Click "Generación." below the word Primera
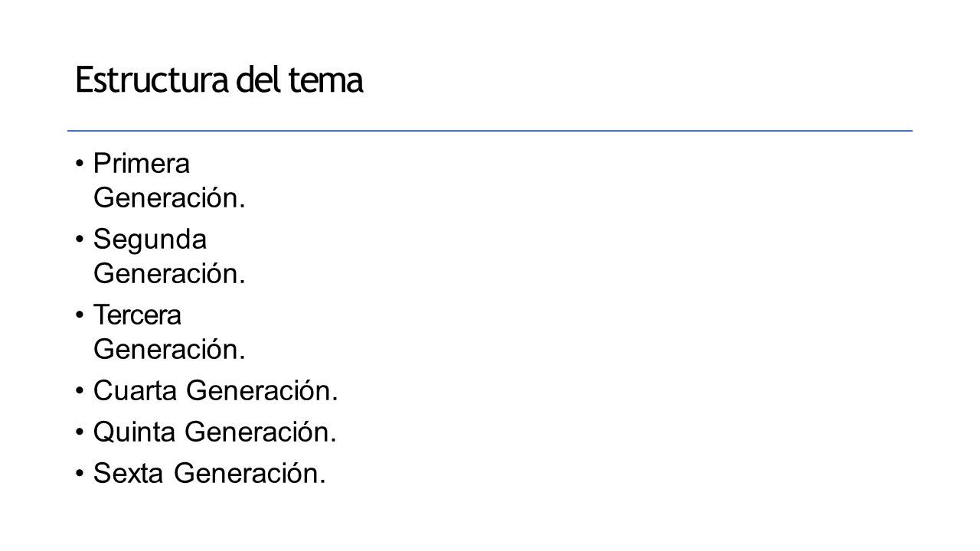980x551 pixels. point(169,200)
